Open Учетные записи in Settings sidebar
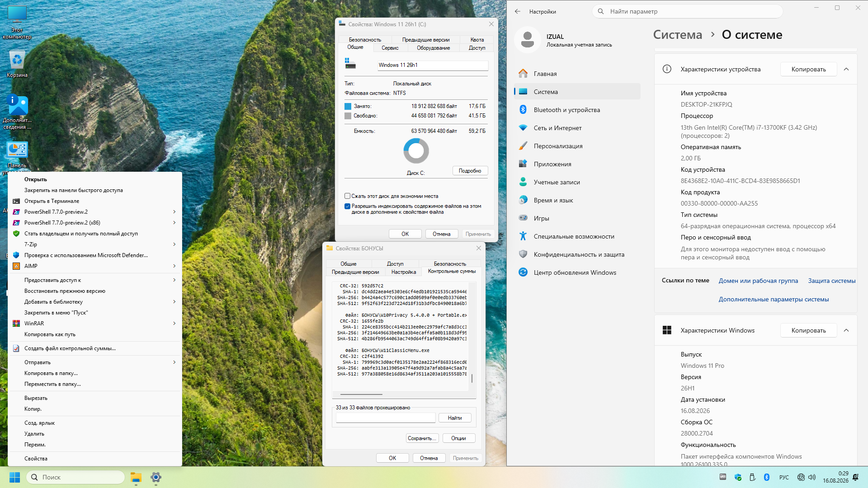 (577, 182)
